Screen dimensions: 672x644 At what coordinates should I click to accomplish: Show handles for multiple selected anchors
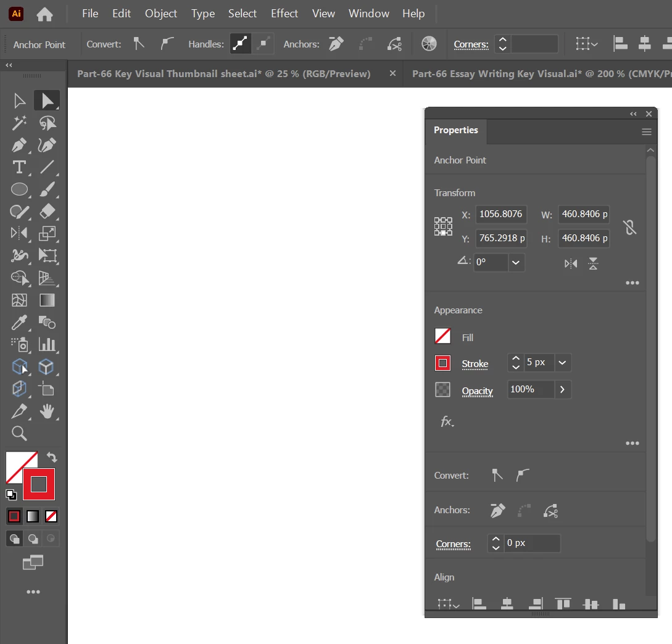[x=241, y=44]
